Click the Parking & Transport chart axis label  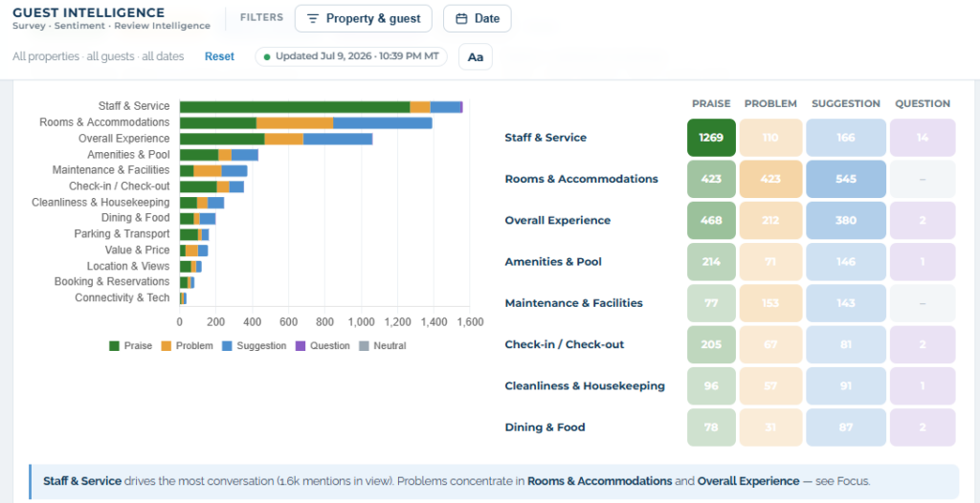[122, 233]
